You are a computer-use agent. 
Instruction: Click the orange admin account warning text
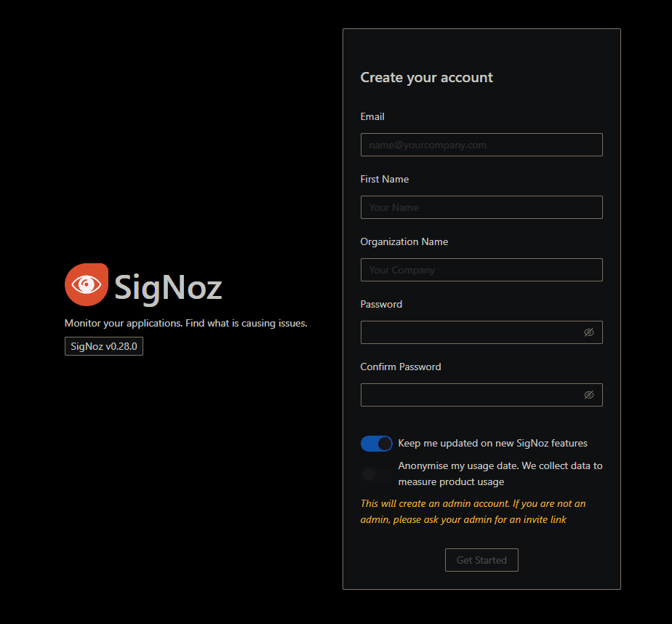click(x=473, y=511)
